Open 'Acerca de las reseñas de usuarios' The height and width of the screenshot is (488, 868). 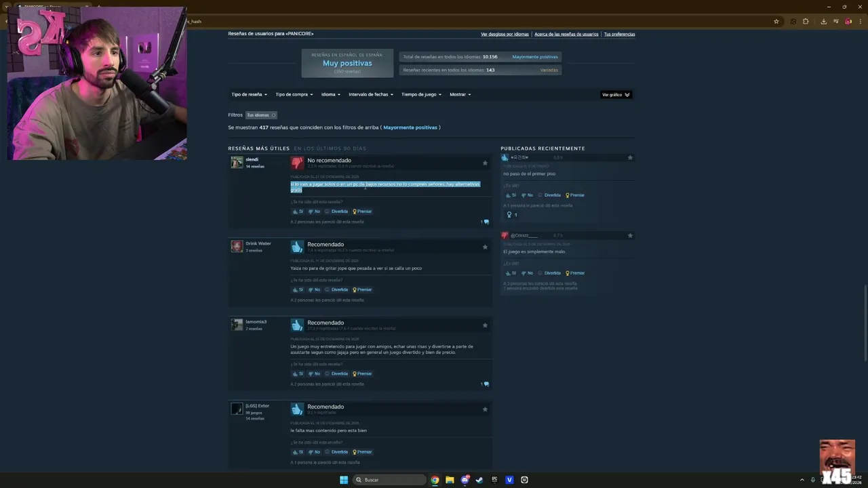[566, 34]
